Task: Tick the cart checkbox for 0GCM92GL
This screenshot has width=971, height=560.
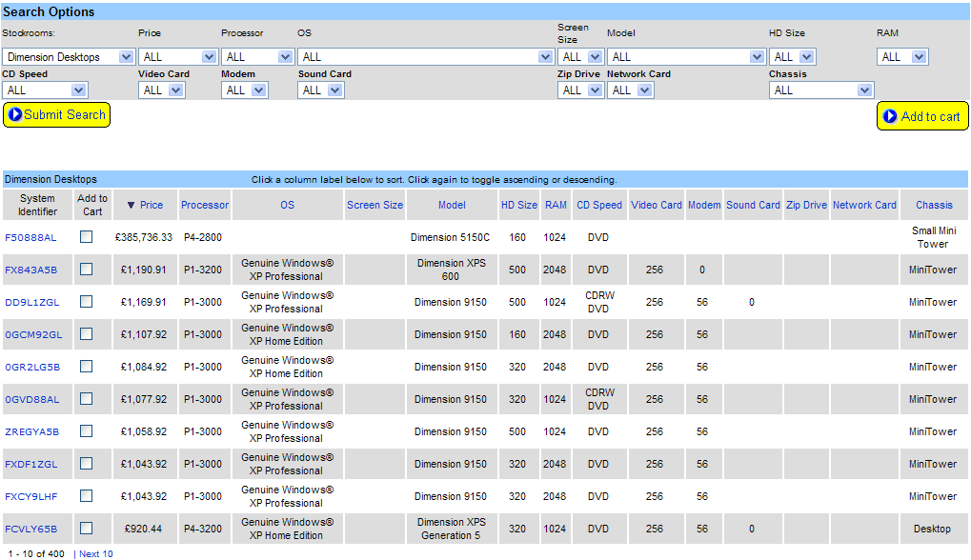Action: (87, 334)
